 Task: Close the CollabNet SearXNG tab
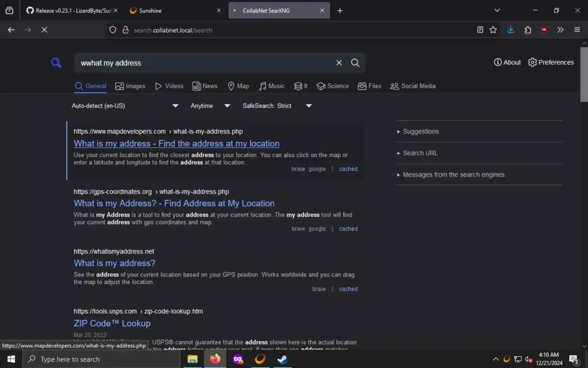tap(322, 11)
